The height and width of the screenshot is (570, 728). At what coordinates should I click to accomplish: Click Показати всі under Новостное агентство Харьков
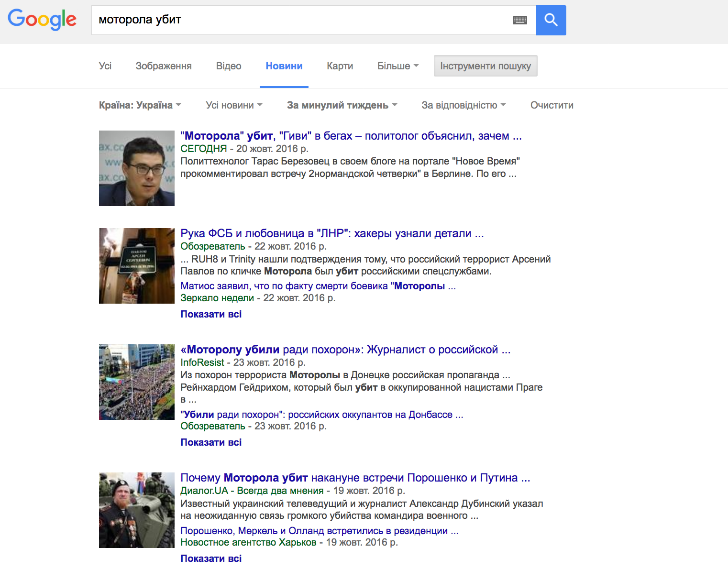click(x=211, y=559)
